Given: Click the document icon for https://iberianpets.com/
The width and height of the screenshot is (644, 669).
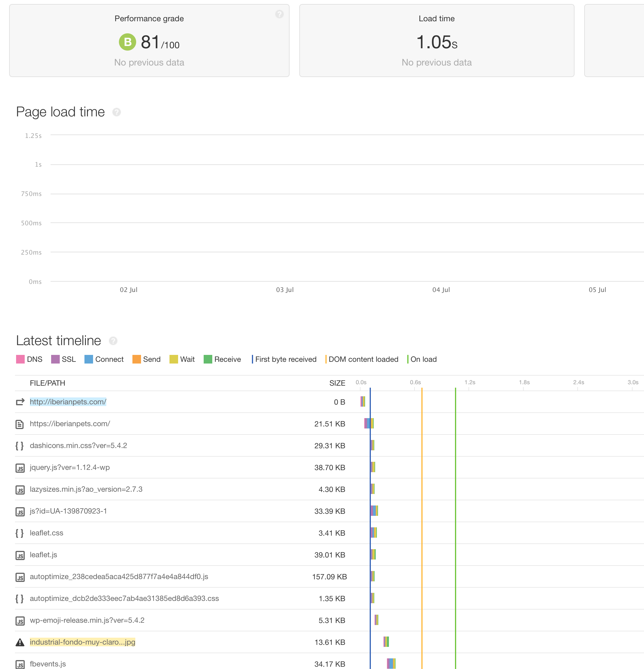Looking at the screenshot, I should point(20,424).
